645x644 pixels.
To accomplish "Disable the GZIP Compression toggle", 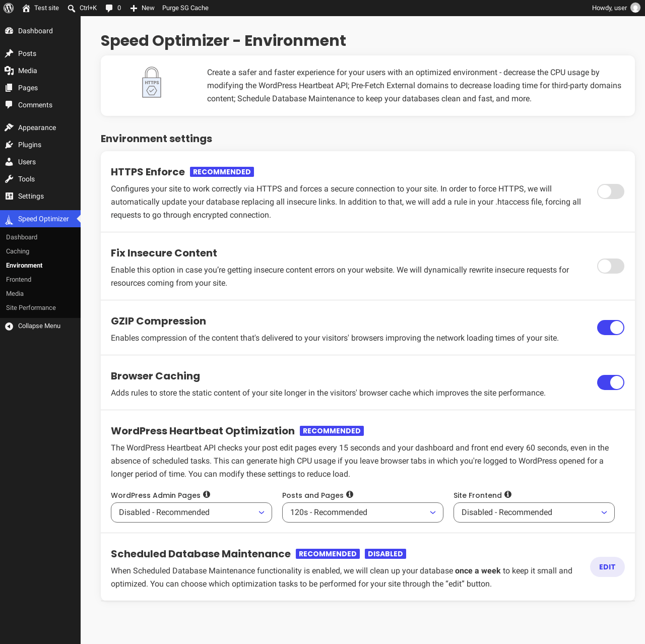I will pos(611,328).
